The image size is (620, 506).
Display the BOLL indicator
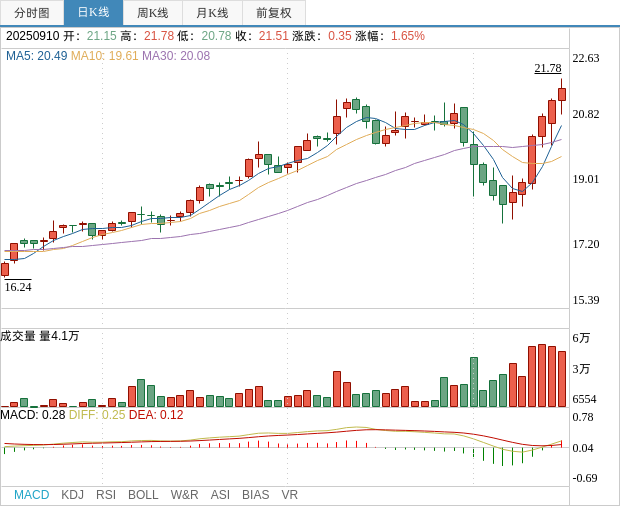[143, 495]
